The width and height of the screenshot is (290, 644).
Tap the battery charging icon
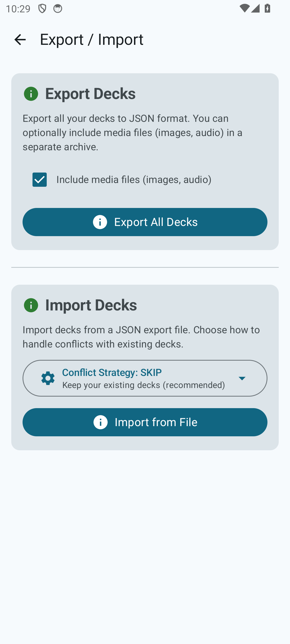pos(267,8)
